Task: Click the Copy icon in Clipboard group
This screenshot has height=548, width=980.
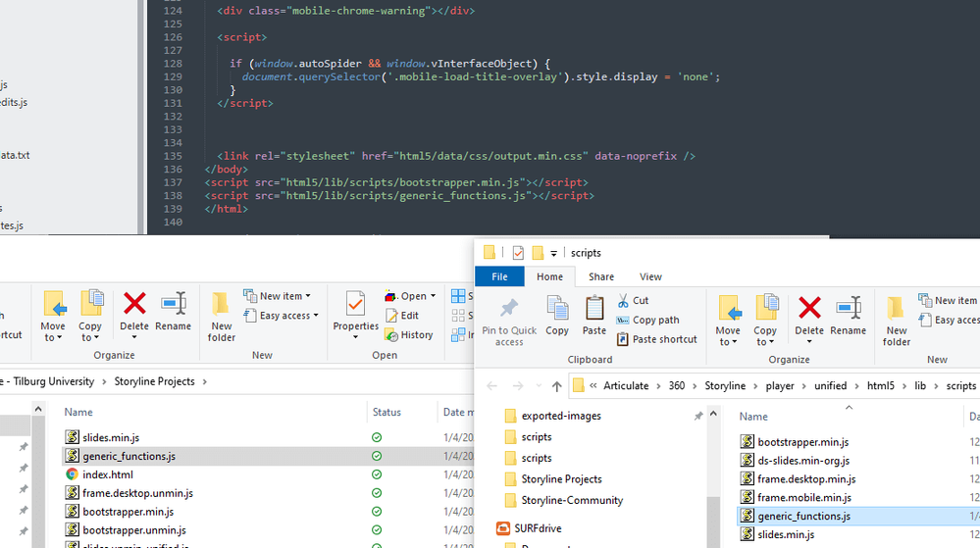Action: (x=557, y=317)
